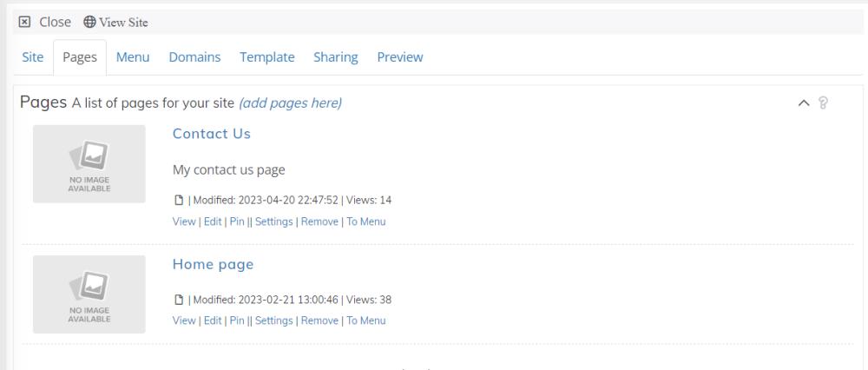Screen dimensions: 868x370
Task: Click the Home page document icon
Action: (x=179, y=301)
